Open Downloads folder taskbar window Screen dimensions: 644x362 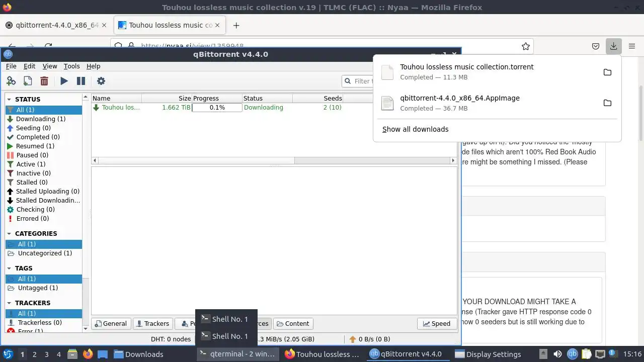pos(138,354)
